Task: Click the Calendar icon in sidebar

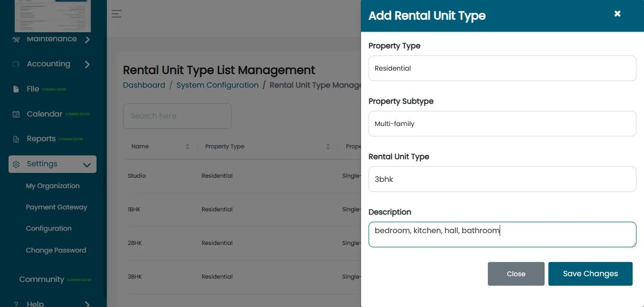Action: (x=16, y=114)
